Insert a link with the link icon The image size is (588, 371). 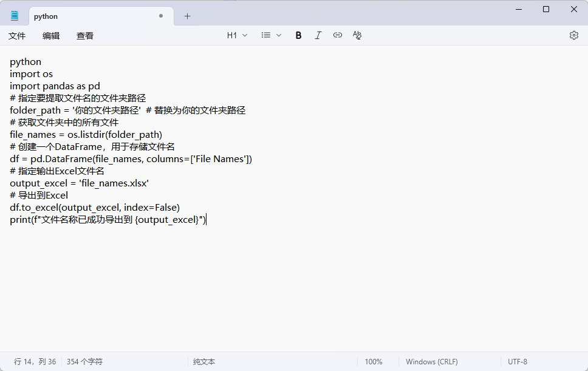(338, 35)
